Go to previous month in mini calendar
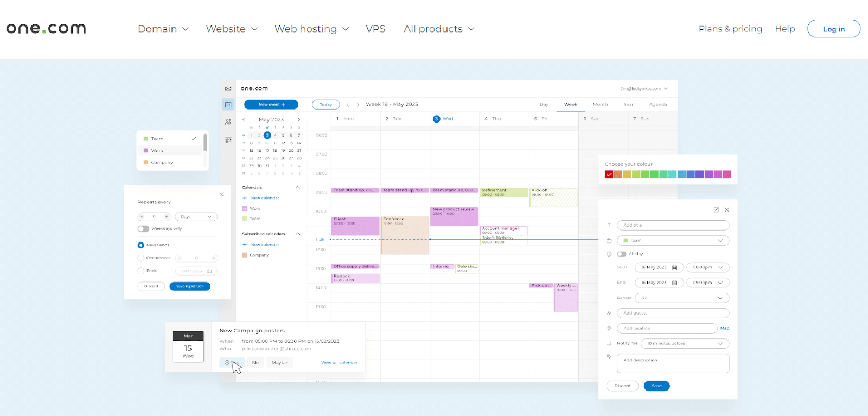868x416 pixels. 244,119
